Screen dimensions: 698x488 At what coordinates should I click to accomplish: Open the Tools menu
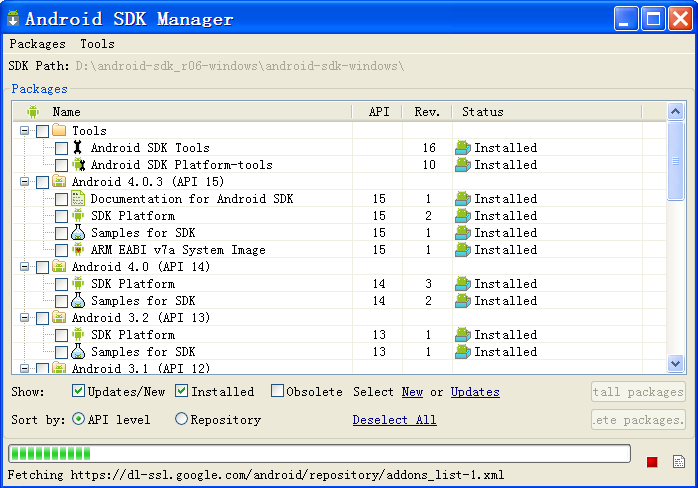click(x=97, y=44)
